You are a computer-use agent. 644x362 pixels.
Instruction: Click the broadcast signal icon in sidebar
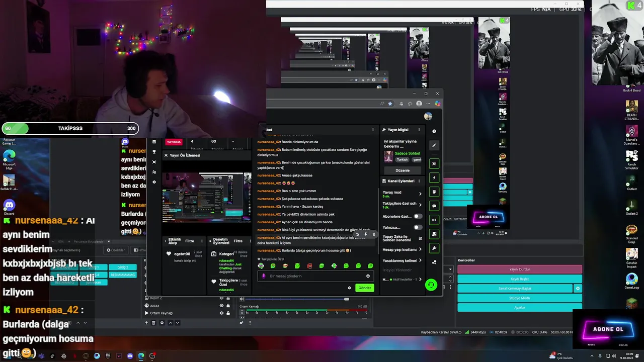pos(434,220)
